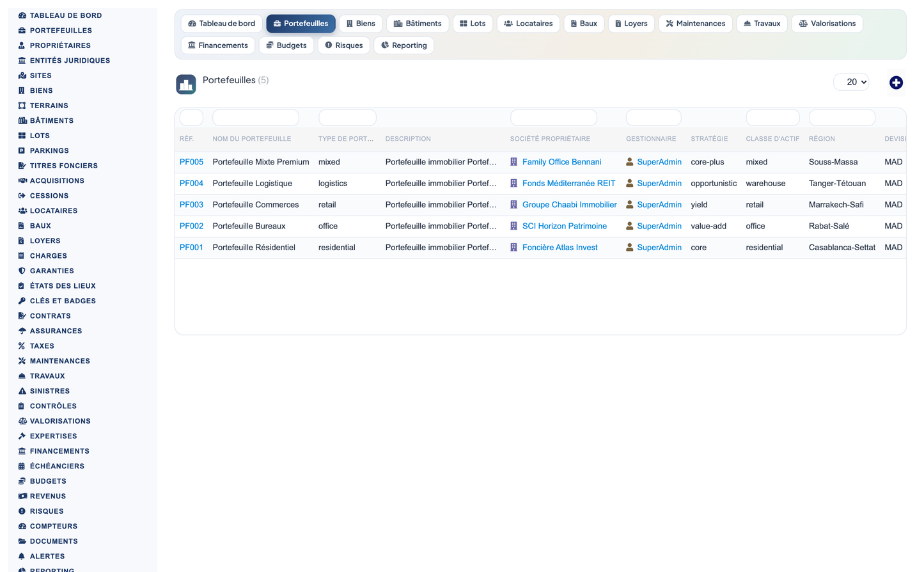
Task: Open the Lots tab
Action: coord(473,24)
